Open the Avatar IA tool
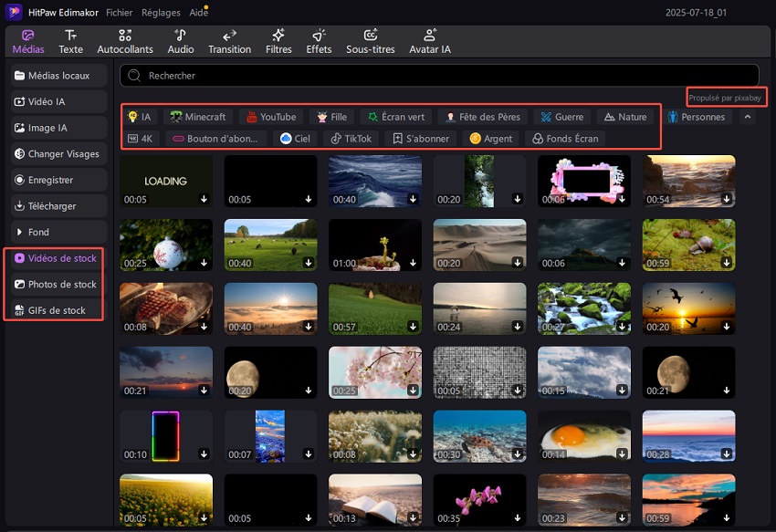This screenshot has height=532, width=776. 429,41
